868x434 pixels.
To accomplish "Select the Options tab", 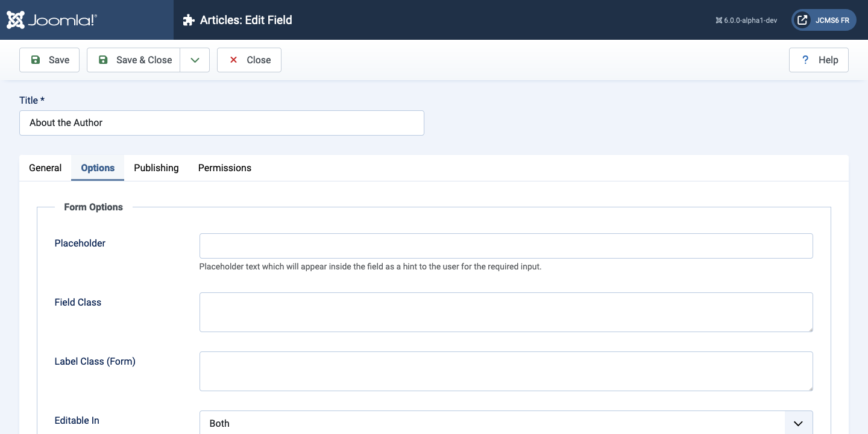I will coord(98,168).
